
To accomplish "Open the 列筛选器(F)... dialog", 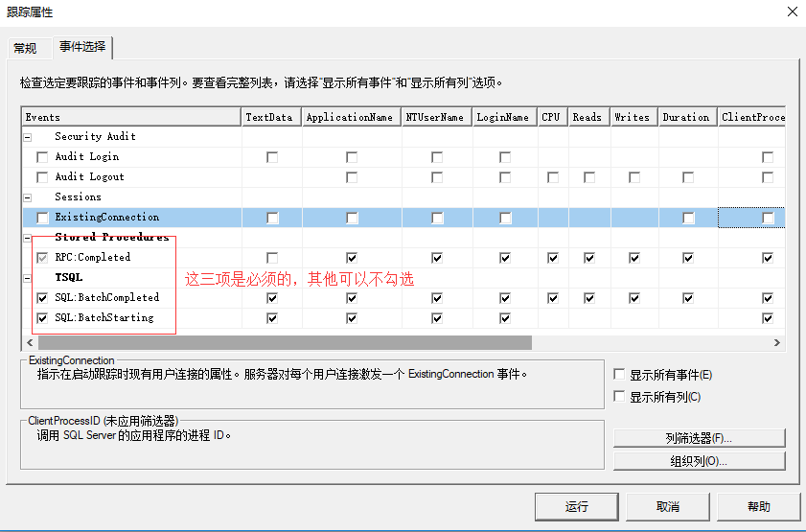I will click(699, 438).
